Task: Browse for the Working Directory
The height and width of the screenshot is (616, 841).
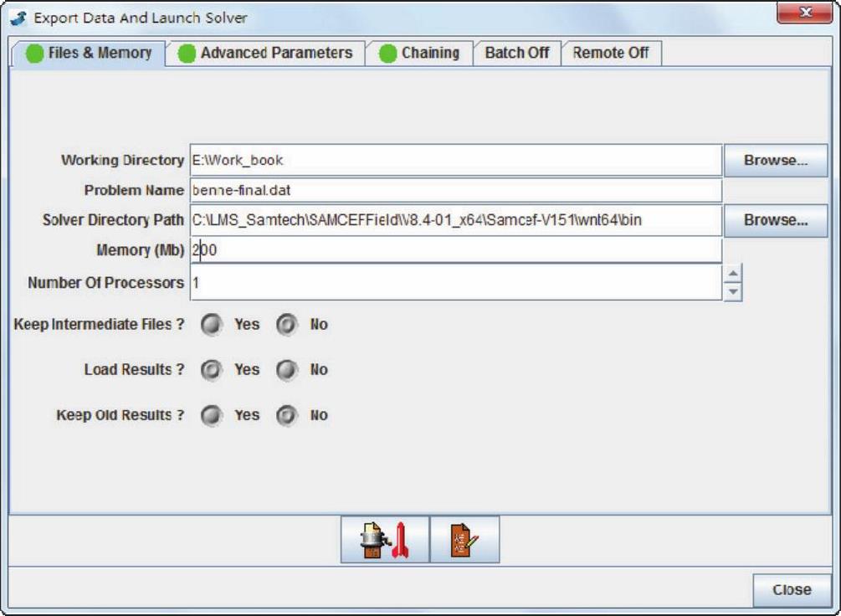Action: click(x=775, y=160)
